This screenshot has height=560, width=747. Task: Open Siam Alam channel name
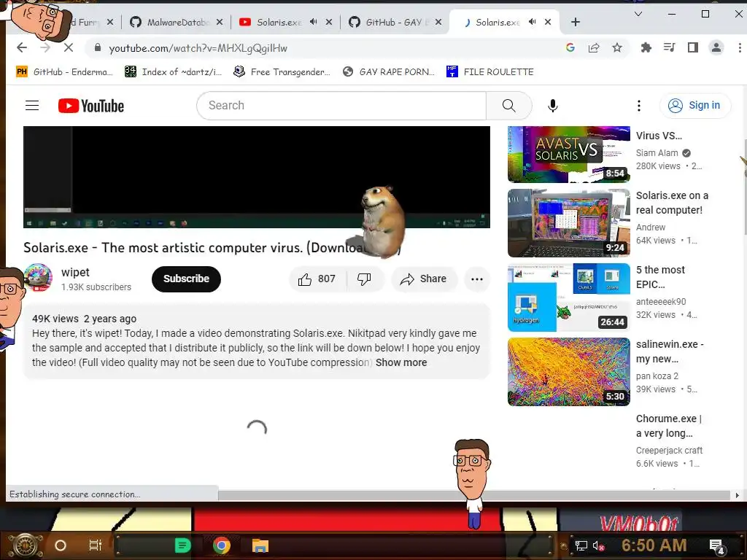(657, 153)
